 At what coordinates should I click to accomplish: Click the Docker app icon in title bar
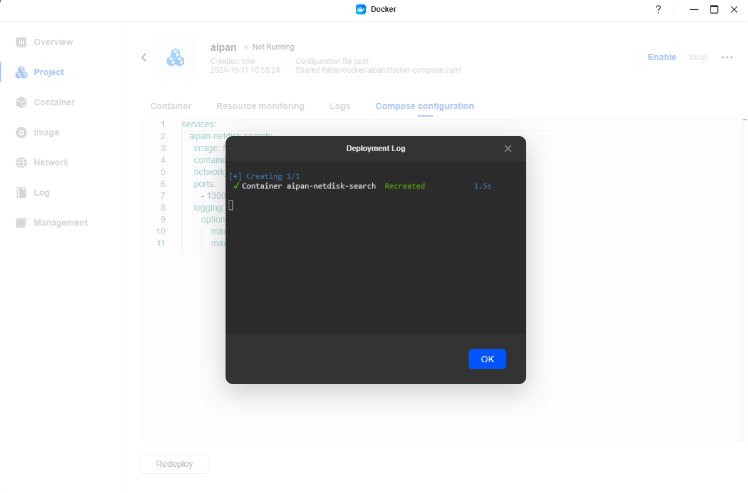click(x=361, y=9)
